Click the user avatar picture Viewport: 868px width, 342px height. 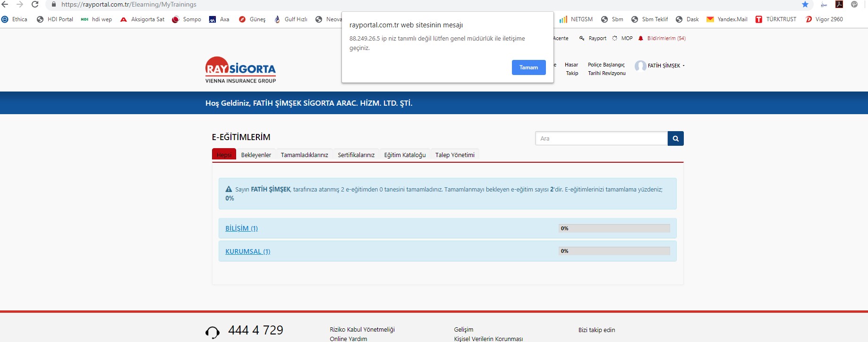click(x=640, y=66)
